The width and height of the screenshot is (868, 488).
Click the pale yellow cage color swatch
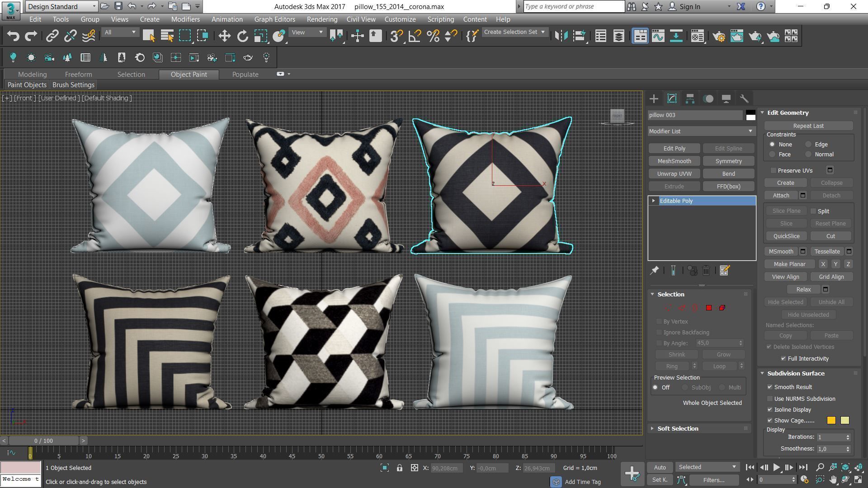click(844, 421)
